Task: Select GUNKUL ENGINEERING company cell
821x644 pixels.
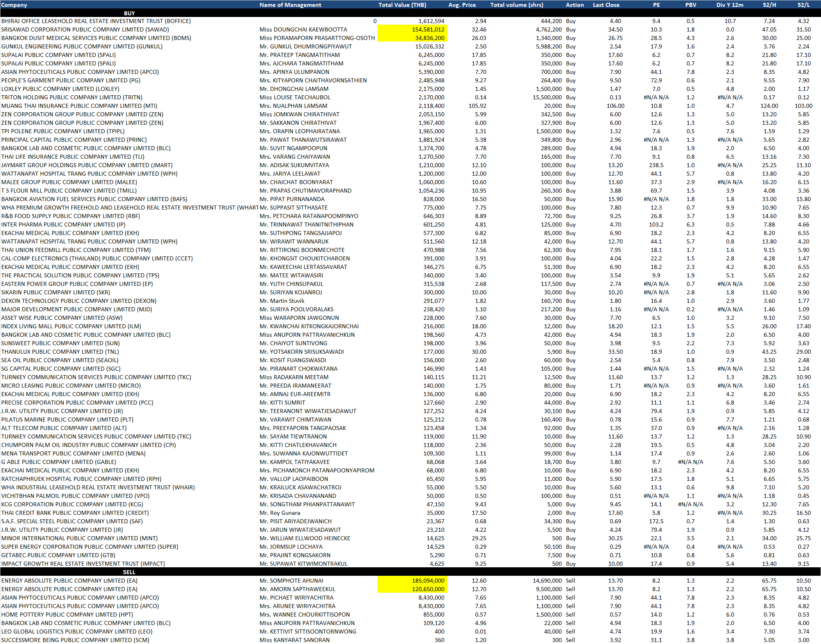Action: click(82, 46)
